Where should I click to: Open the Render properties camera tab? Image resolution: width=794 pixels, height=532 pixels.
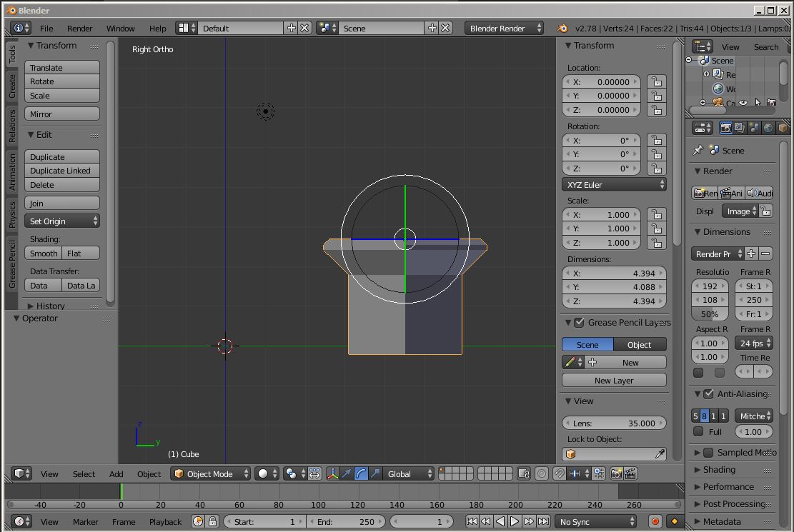click(726, 127)
